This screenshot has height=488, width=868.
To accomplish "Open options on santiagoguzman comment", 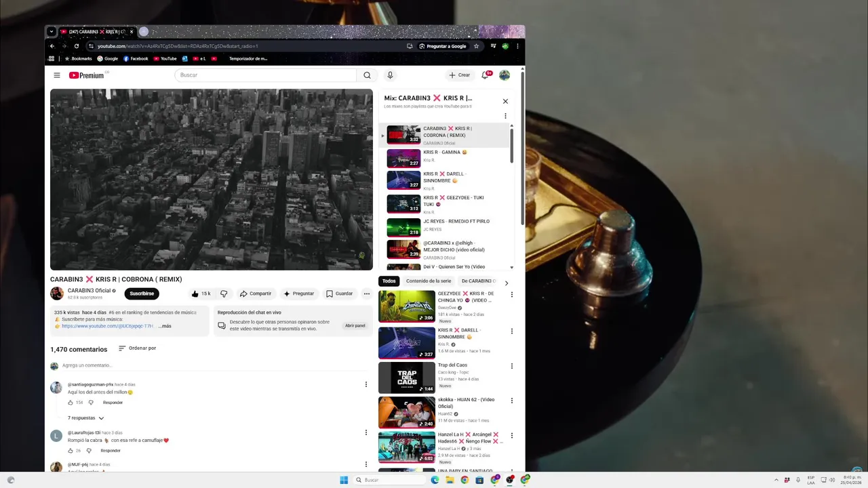I will pos(366,384).
